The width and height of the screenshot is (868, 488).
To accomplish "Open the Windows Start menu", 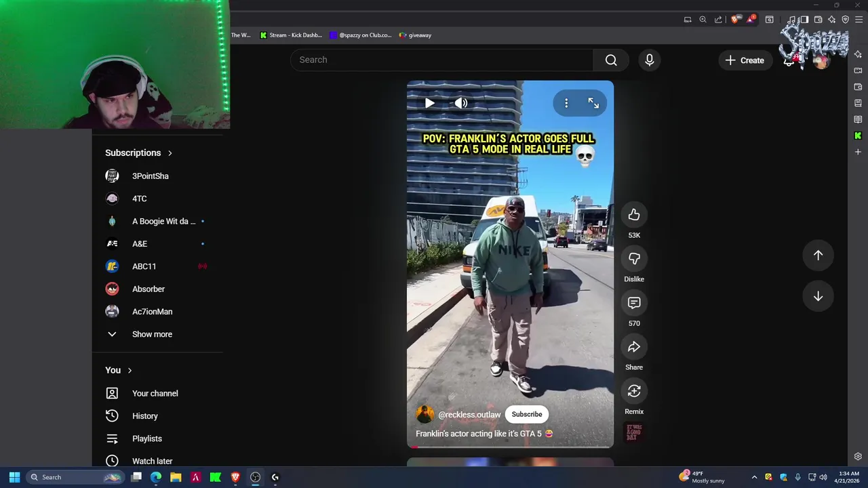I will click(14, 477).
